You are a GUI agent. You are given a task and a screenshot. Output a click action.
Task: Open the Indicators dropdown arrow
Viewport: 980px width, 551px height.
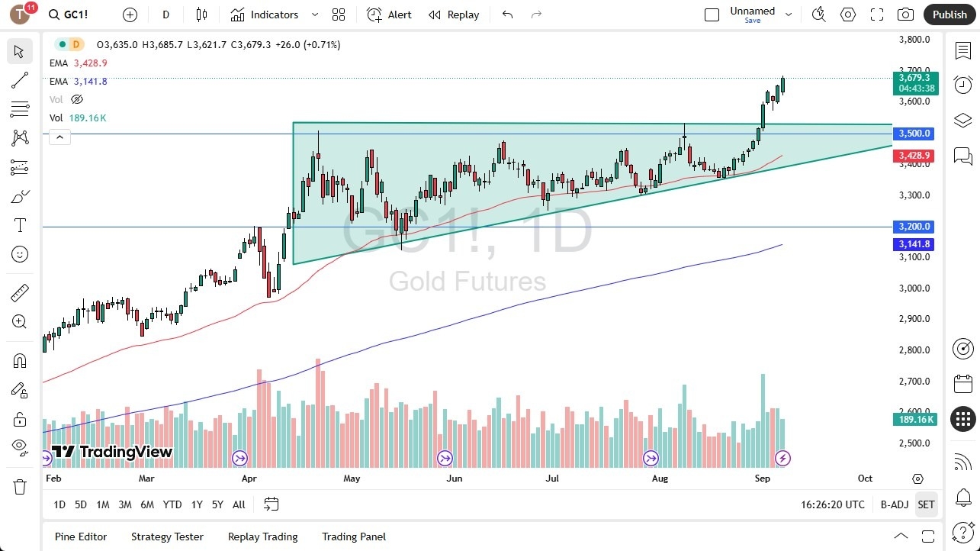pos(313,14)
